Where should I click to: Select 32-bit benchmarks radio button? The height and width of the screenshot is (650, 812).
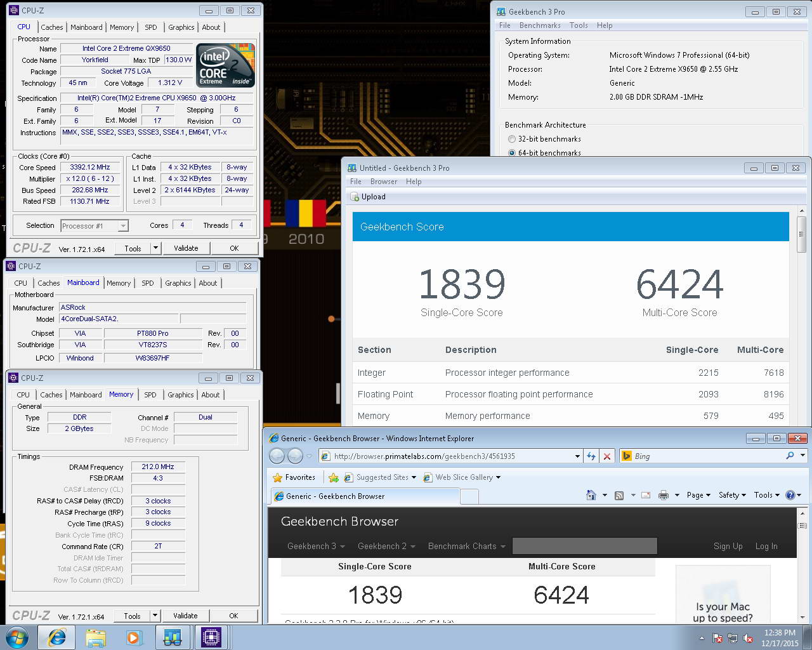point(512,139)
